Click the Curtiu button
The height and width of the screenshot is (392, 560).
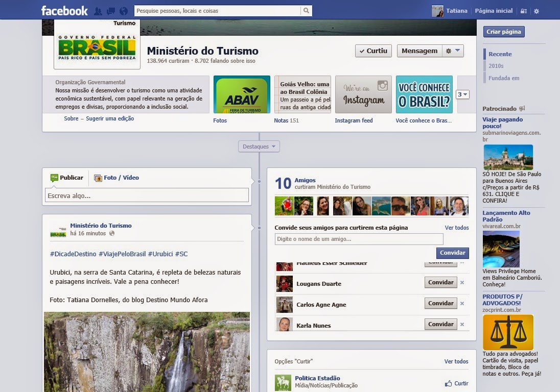[x=373, y=51]
